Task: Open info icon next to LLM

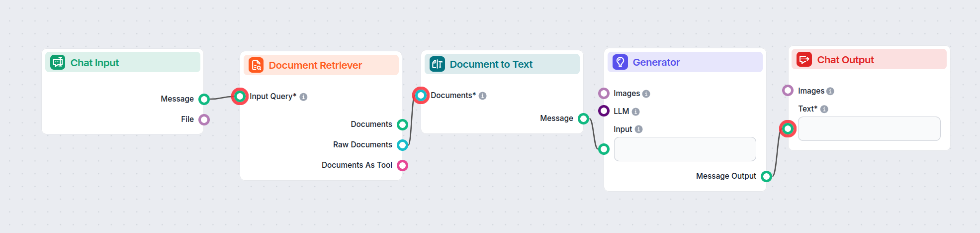Action: (635, 112)
